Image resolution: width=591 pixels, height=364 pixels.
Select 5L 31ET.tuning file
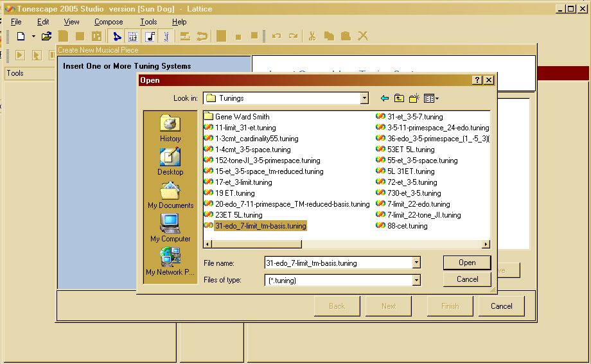tap(405, 171)
